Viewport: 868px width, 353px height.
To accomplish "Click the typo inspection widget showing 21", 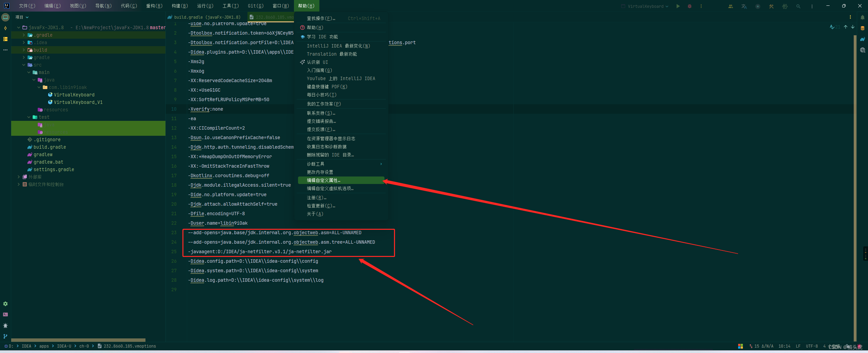I will [x=835, y=27].
